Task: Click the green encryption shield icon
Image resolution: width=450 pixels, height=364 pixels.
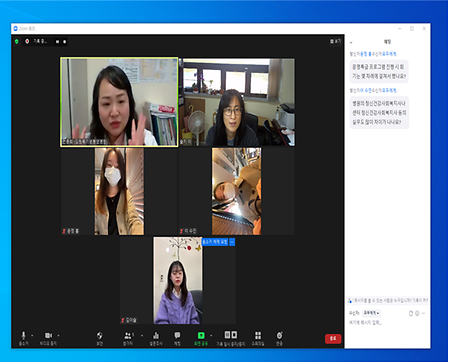Action: tap(17, 41)
